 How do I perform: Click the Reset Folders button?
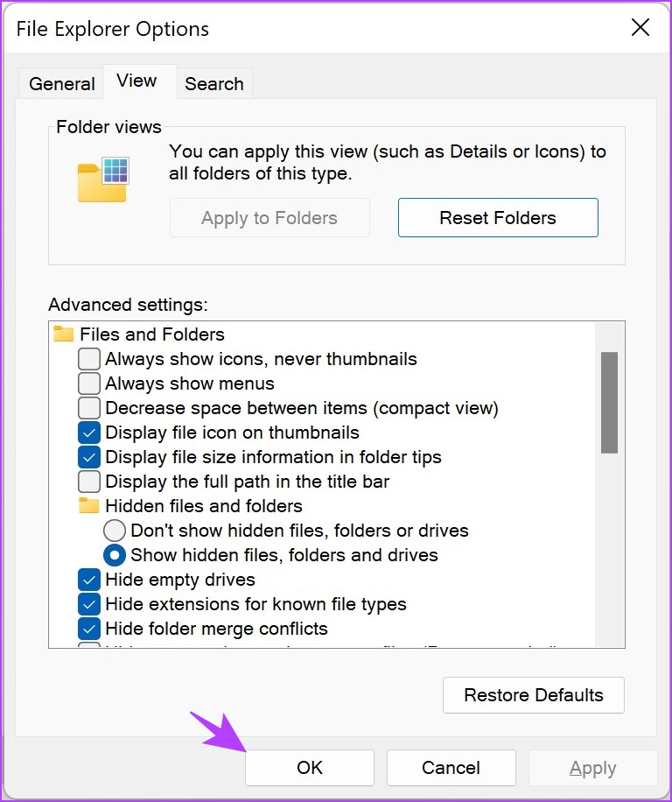[498, 217]
